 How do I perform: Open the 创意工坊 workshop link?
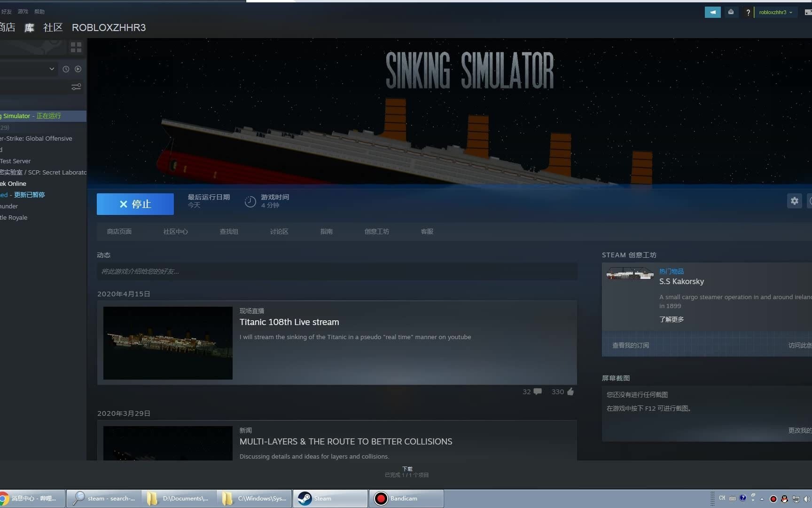point(377,231)
